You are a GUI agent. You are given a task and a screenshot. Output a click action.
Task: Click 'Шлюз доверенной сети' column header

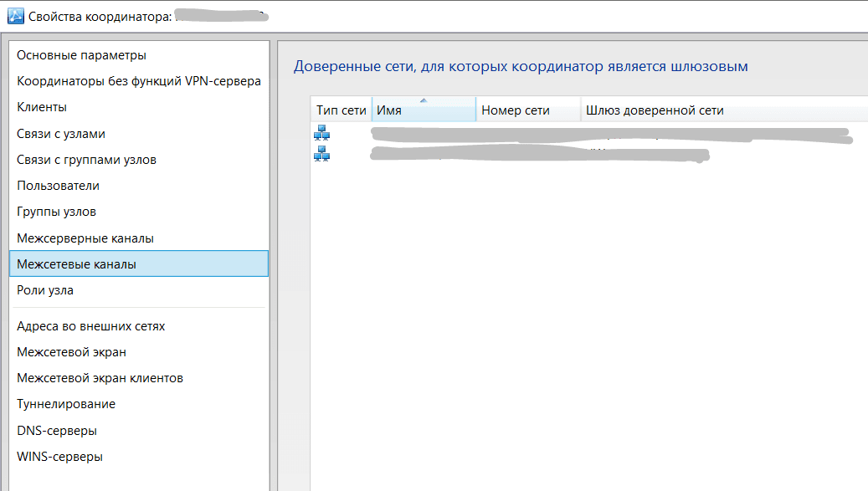tap(655, 110)
